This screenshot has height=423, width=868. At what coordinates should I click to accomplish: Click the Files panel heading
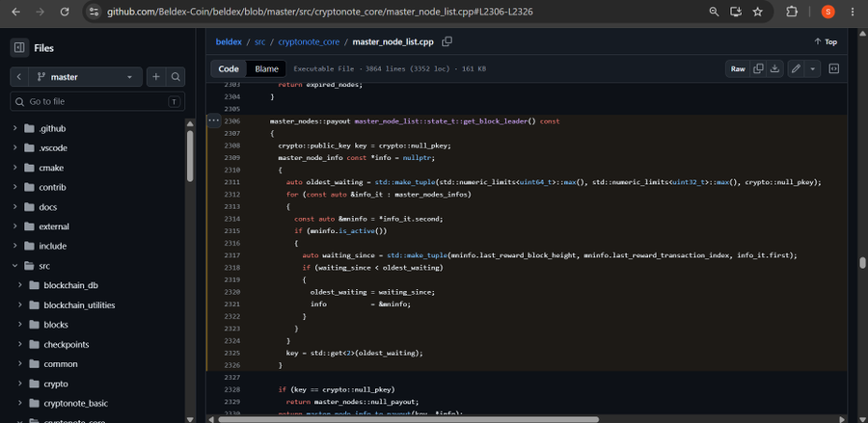(x=43, y=48)
